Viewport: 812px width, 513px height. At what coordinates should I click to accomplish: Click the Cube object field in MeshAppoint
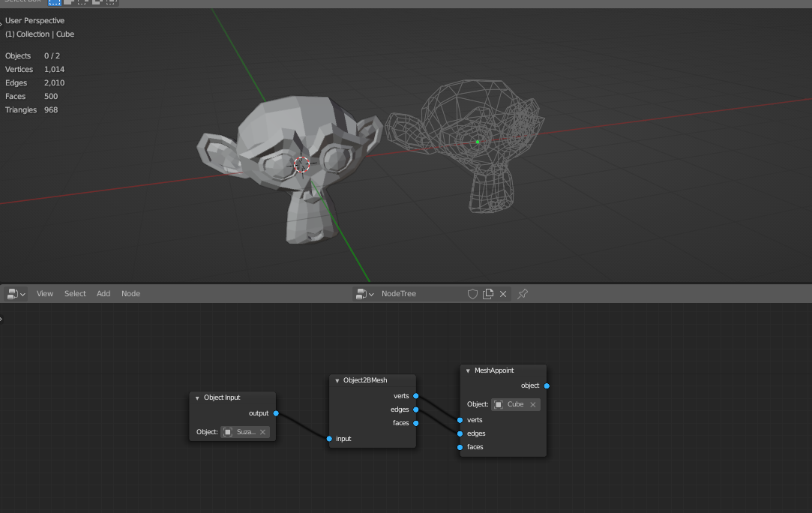coord(514,405)
